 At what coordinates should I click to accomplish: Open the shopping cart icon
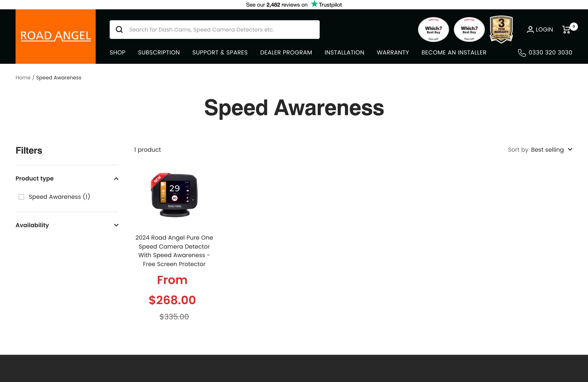[566, 29]
